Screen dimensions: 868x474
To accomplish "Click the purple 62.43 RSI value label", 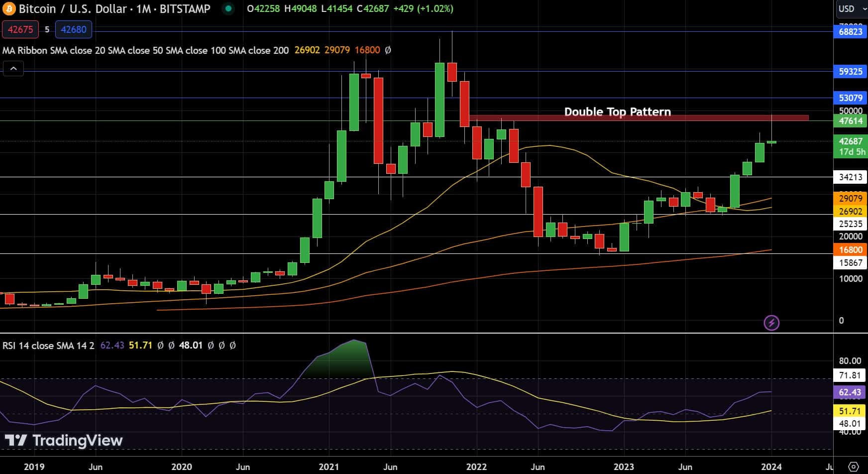I will pos(850,392).
